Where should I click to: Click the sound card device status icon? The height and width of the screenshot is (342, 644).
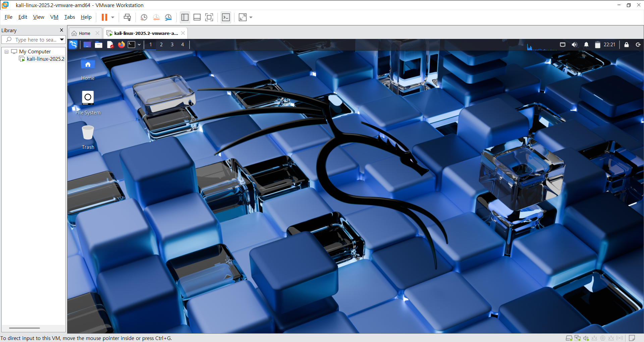pyautogui.click(x=586, y=338)
